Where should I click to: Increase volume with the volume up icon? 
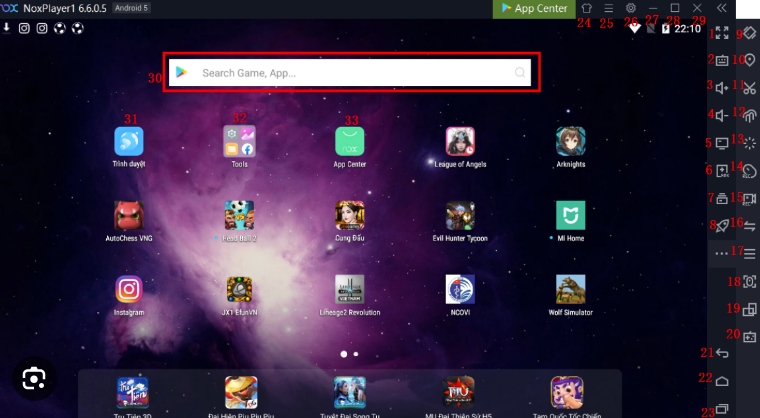pos(720,88)
